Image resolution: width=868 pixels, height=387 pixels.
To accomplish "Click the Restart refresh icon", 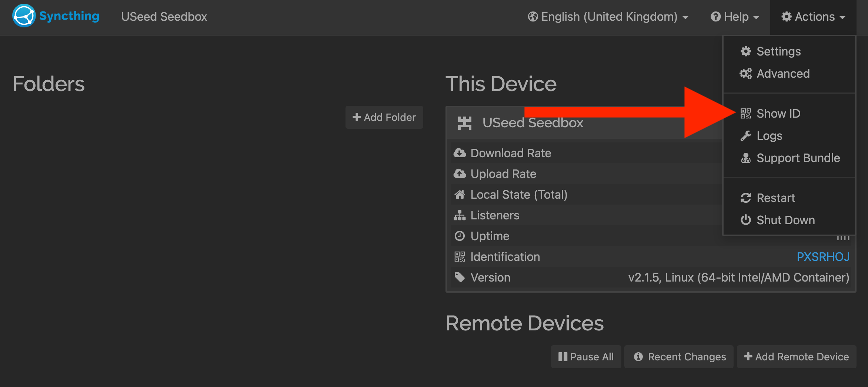I will coord(746,198).
